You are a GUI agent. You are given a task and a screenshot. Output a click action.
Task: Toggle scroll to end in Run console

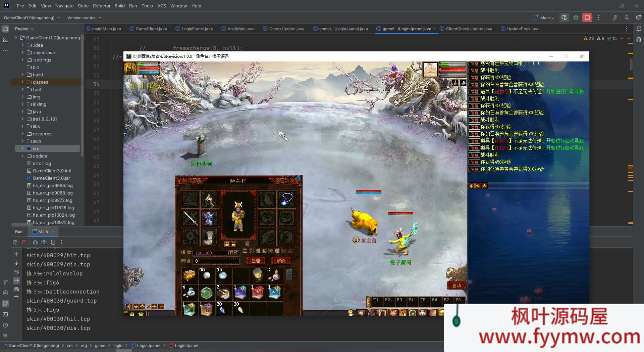tap(16, 280)
